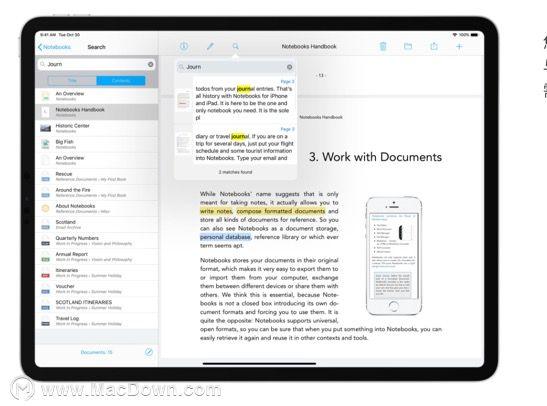
Task: Click the About Notebooks round icon
Action: [45, 208]
